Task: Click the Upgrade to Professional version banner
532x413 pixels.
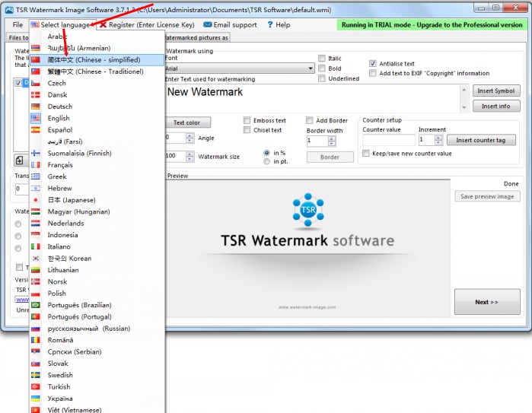Action: [x=432, y=25]
